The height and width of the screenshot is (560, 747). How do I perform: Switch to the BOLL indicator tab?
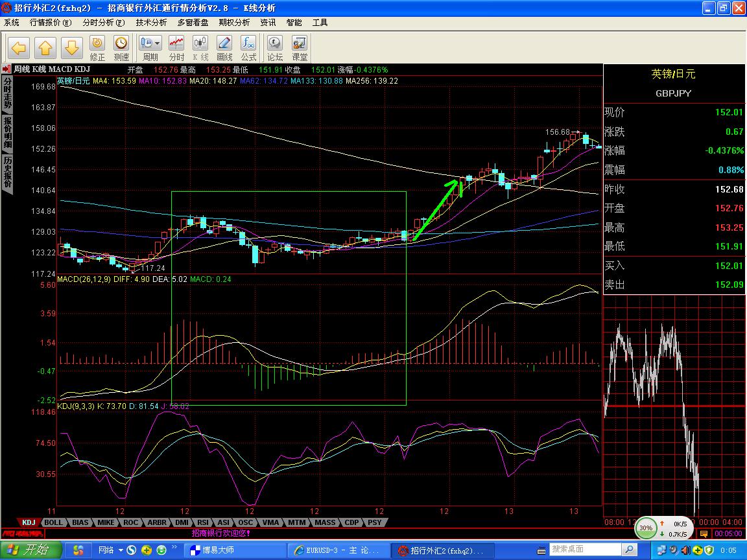pos(54,522)
